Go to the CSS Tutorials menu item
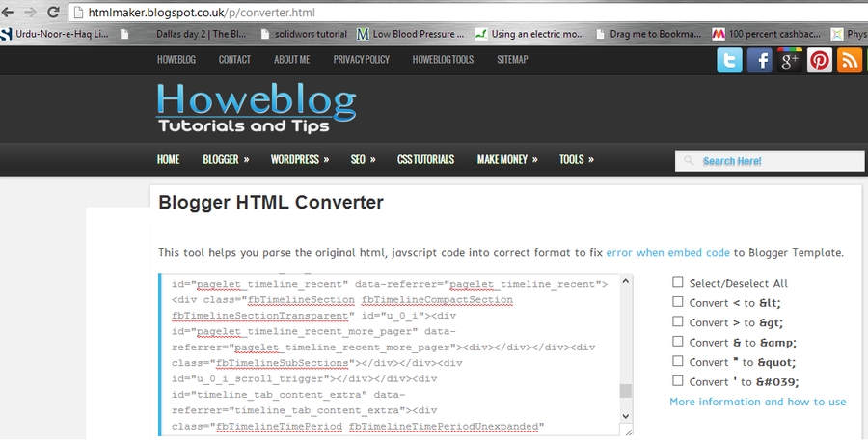 pos(426,159)
